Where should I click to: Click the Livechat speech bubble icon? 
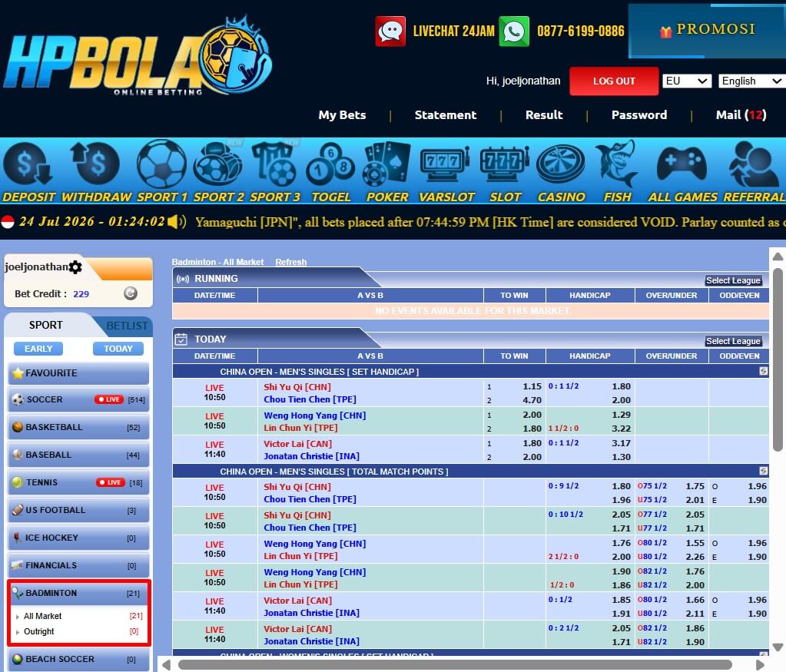[x=390, y=31]
